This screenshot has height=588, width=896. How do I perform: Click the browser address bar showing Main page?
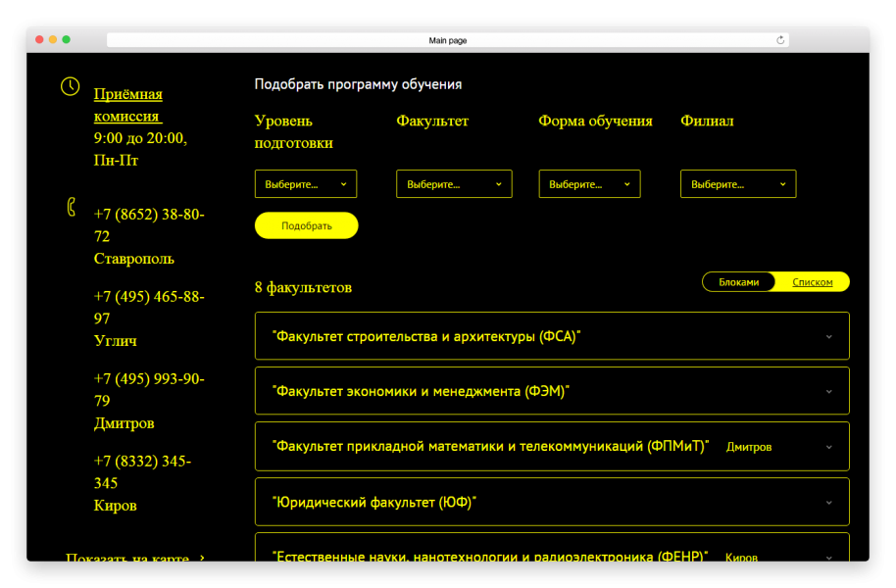[x=447, y=40]
